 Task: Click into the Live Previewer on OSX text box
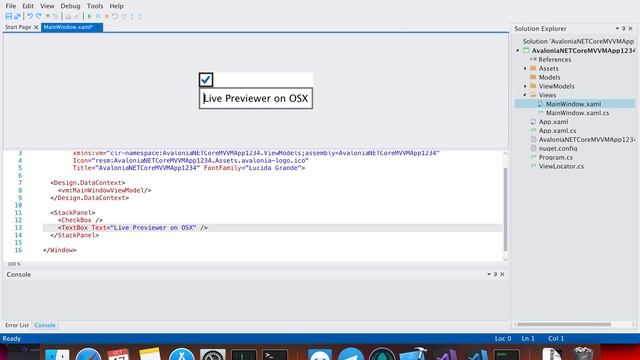[x=256, y=98]
